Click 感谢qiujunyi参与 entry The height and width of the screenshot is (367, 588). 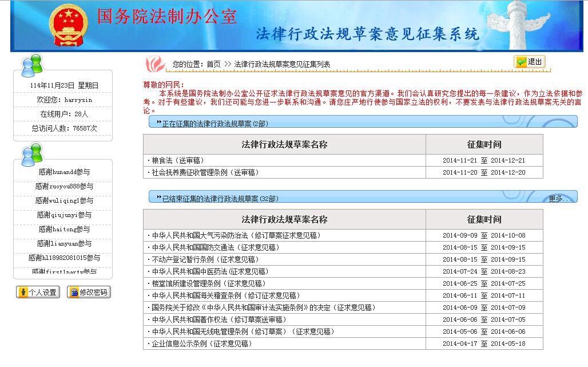[x=64, y=215]
